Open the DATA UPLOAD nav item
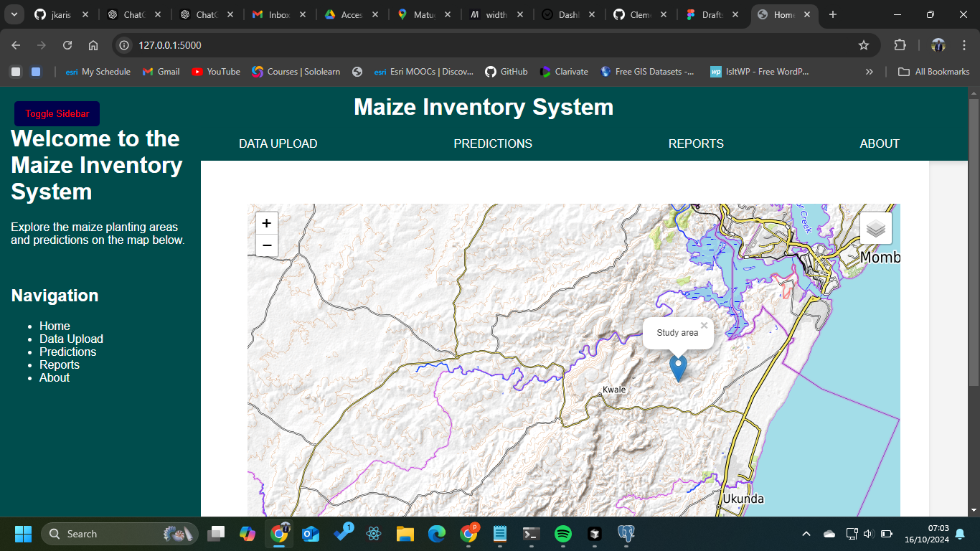The height and width of the screenshot is (551, 980). pyautogui.click(x=278, y=143)
